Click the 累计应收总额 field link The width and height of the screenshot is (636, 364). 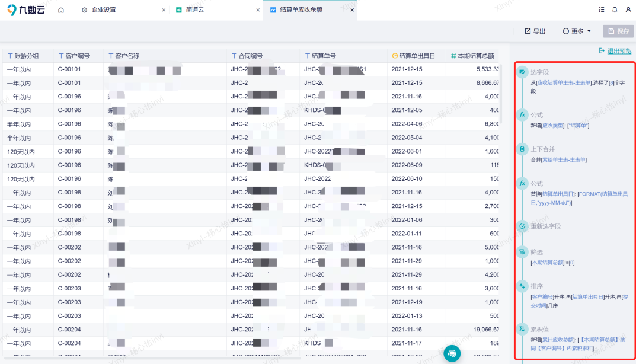click(558, 340)
